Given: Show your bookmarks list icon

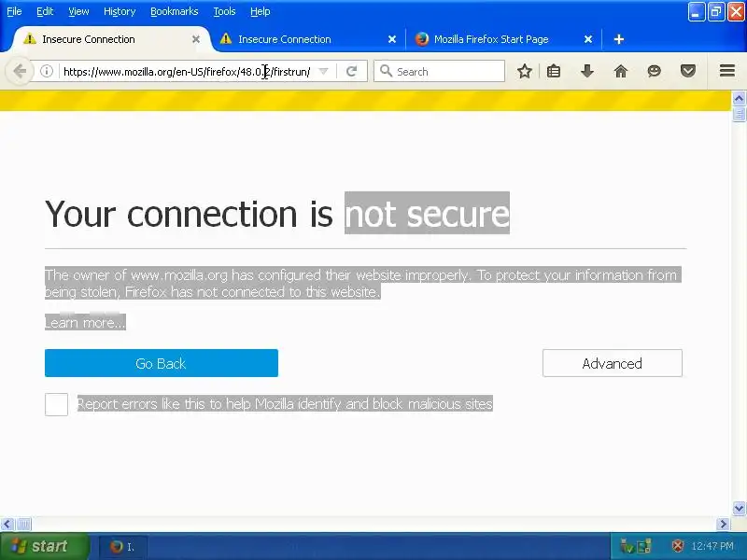Looking at the screenshot, I should [554, 72].
